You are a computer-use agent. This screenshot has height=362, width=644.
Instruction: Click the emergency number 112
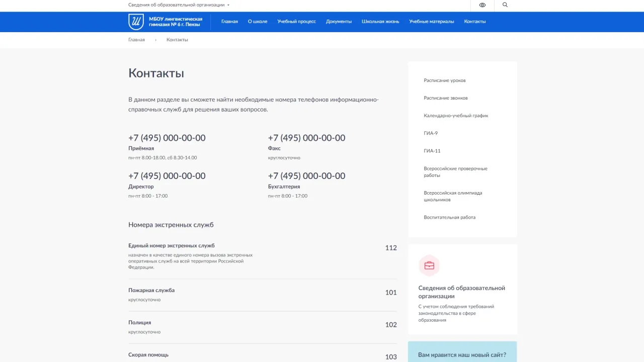tap(391, 248)
